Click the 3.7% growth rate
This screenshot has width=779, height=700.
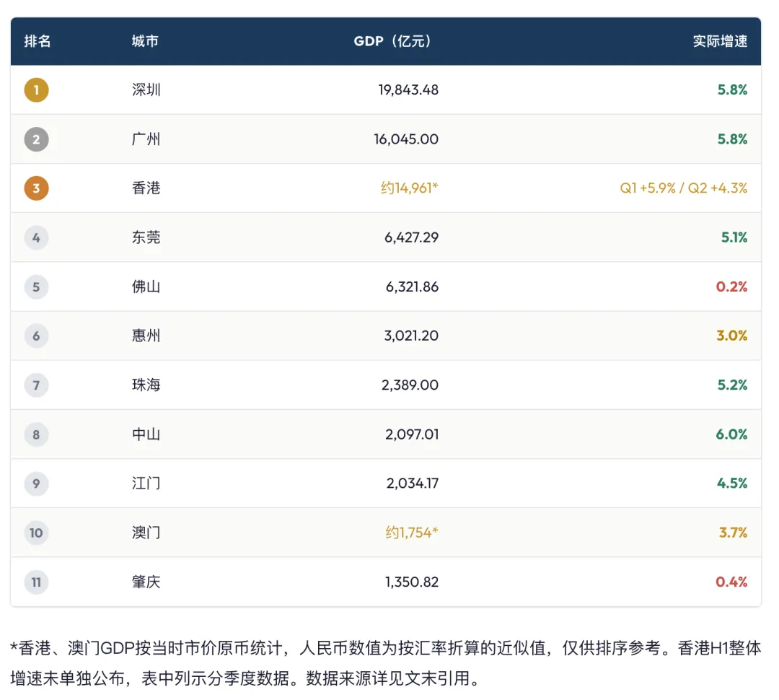pyautogui.click(x=734, y=533)
